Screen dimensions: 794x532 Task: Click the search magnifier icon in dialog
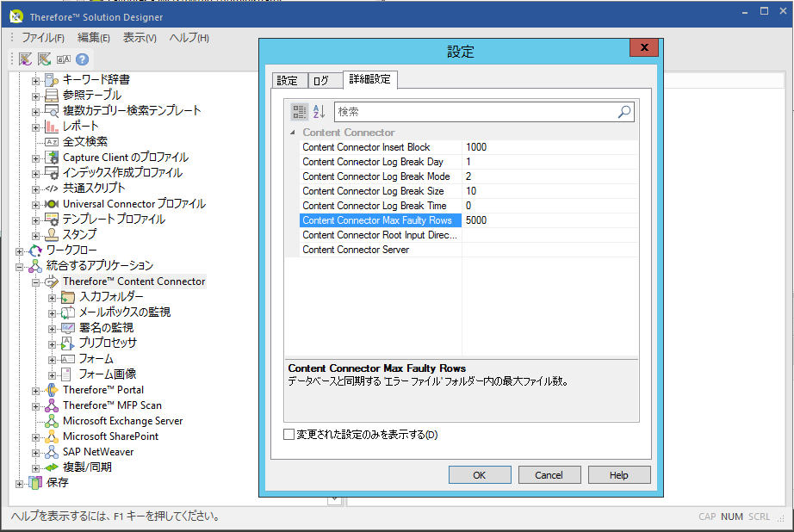point(624,112)
